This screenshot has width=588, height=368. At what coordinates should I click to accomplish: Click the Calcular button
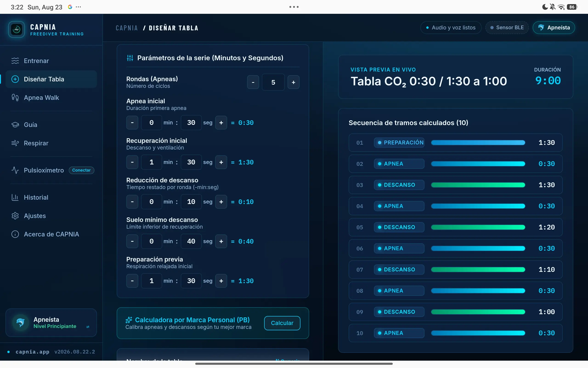pyautogui.click(x=282, y=323)
